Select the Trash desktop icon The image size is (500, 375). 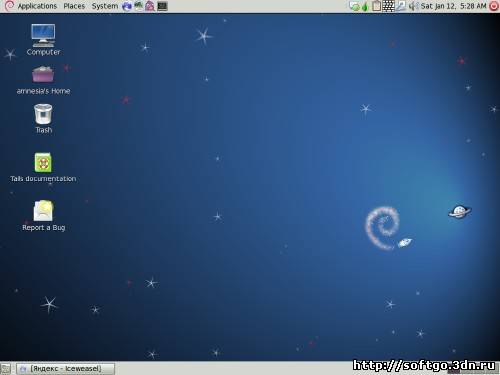43,119
